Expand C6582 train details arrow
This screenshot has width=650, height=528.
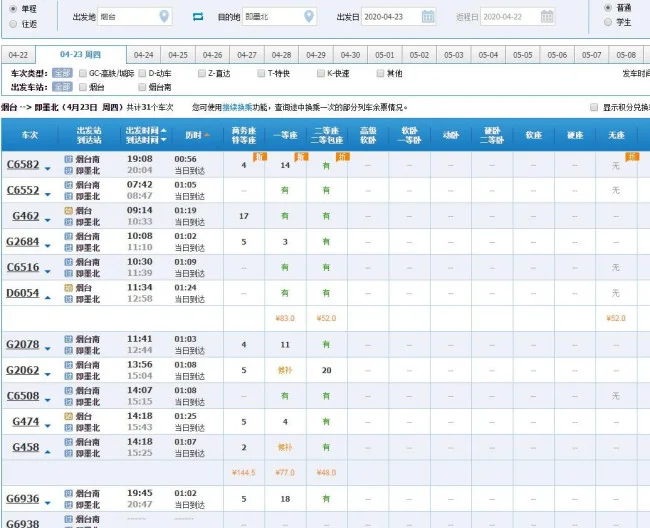48,169
